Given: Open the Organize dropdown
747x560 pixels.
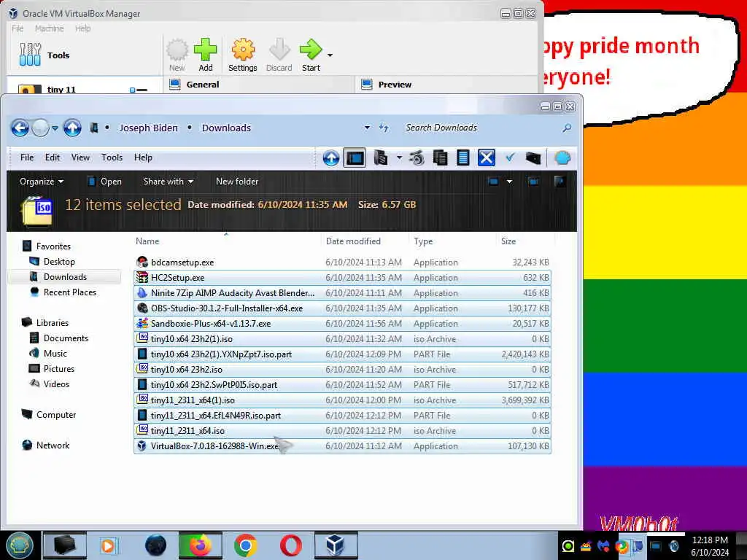Looking at the screenshot, I should coord(42,182).
